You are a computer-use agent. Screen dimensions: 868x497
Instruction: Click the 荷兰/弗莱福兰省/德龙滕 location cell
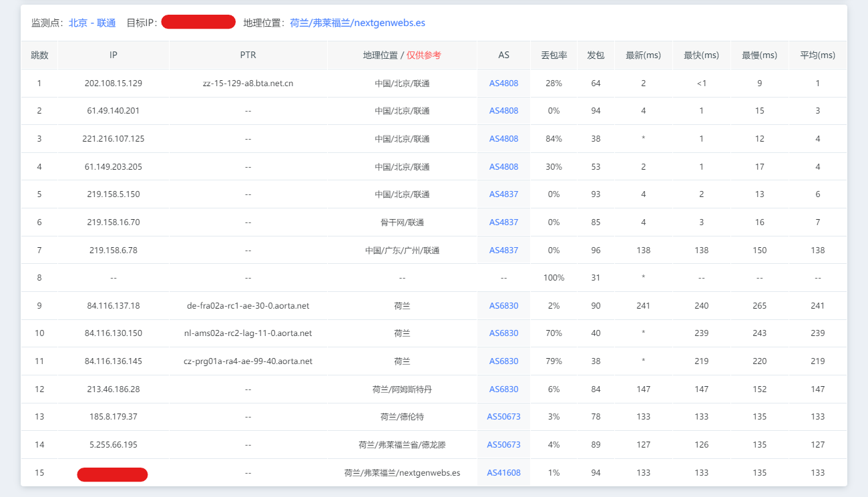(x=402, y=445)
